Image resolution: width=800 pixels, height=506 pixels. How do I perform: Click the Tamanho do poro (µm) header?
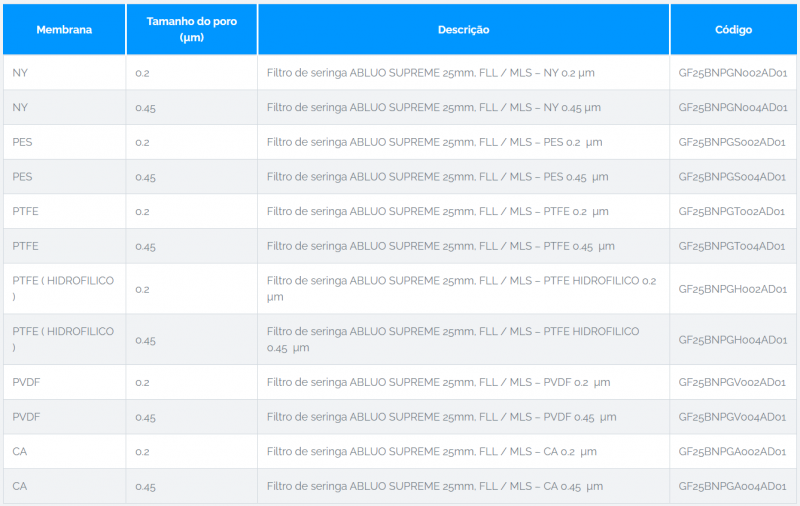[192, 30]
